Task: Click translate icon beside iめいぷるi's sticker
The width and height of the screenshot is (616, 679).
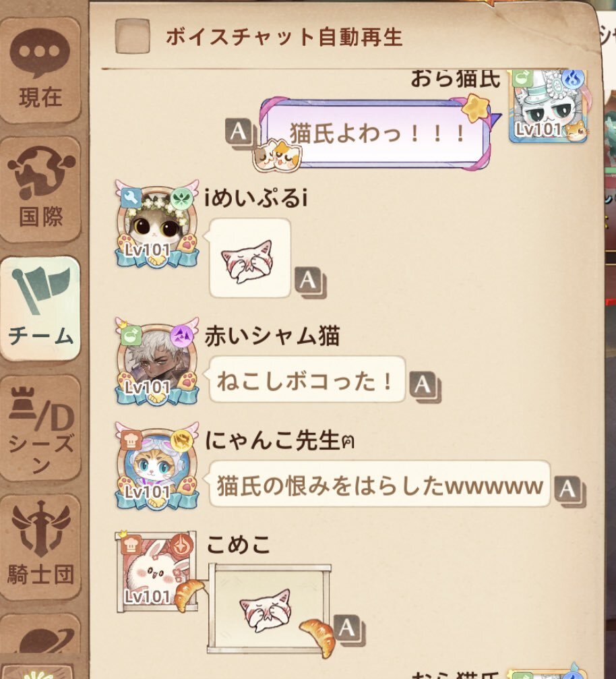Action: 310,283
